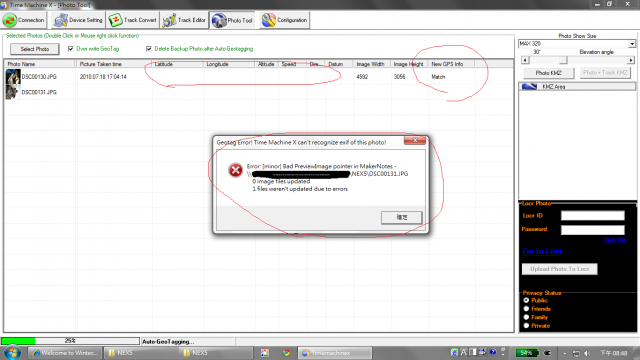Click the Upload Photo To Locr button

[x=560, y=269]
